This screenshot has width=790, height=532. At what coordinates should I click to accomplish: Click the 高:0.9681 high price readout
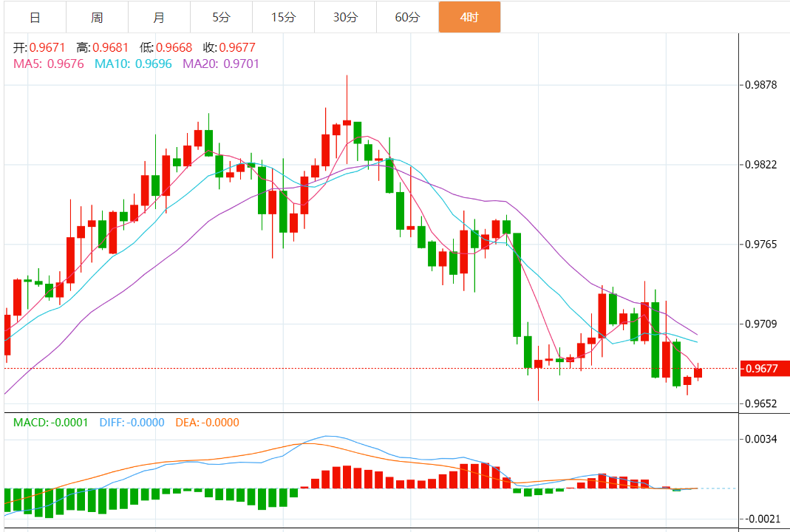pyautogui.click(x=102, y=47)
